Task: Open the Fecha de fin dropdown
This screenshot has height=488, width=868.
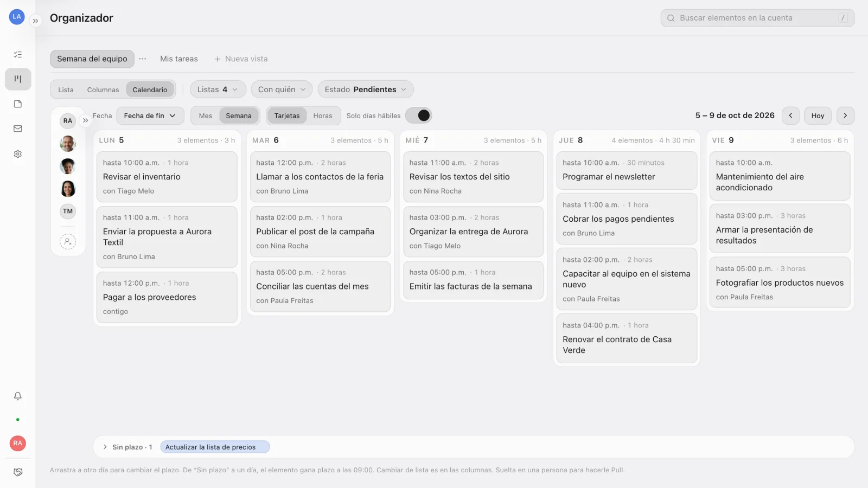Action: tap(150, 115)
